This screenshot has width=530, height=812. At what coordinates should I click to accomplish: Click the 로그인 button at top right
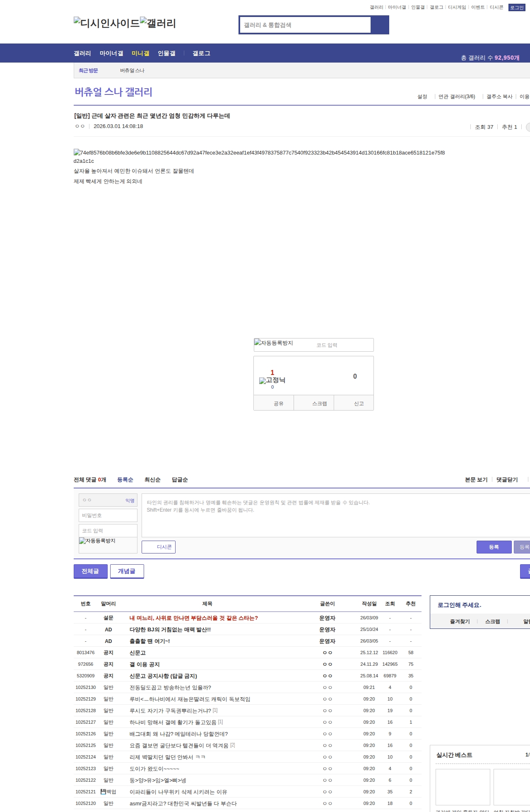[517, 7]
